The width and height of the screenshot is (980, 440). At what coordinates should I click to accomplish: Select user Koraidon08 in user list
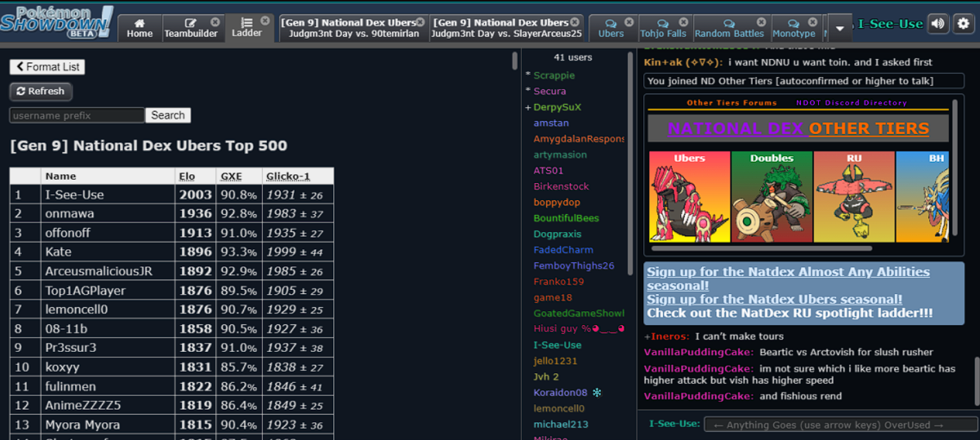pos(560,392)
